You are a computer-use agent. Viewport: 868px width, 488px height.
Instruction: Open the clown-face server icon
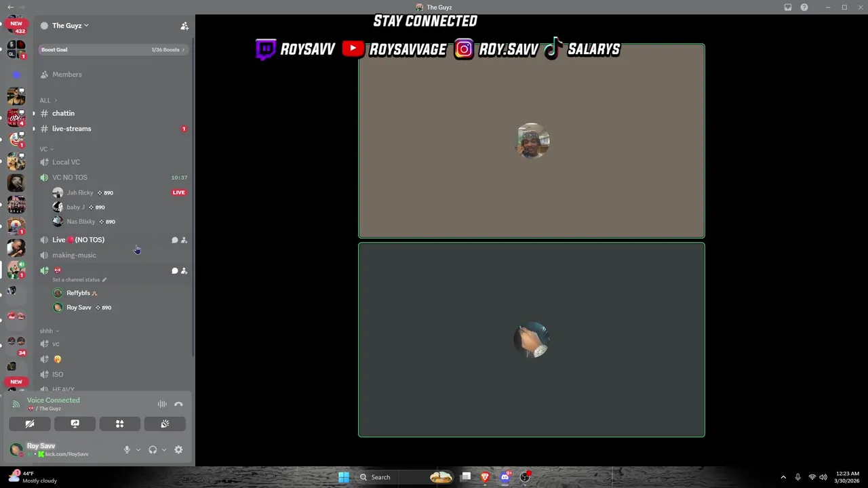click(x=16, y=140)
